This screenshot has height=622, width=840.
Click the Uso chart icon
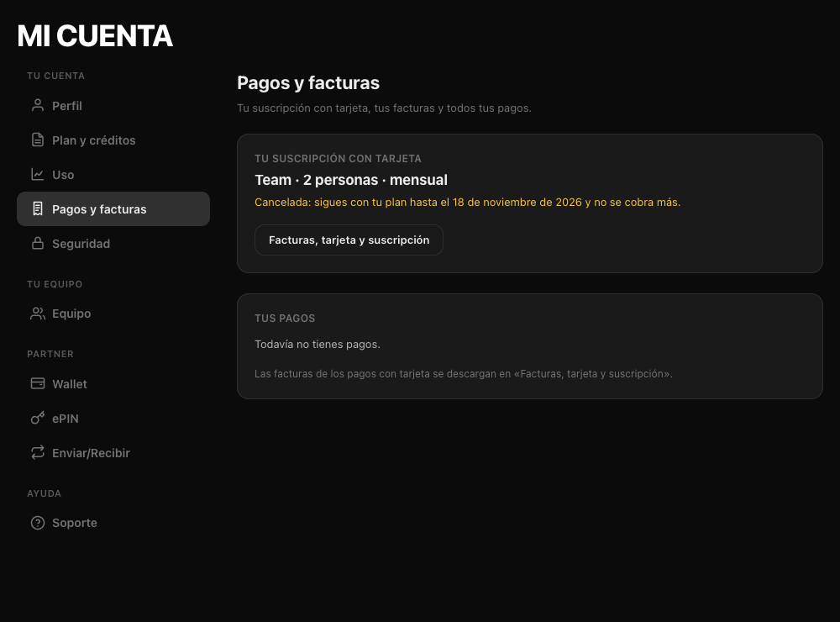(38, 174)
